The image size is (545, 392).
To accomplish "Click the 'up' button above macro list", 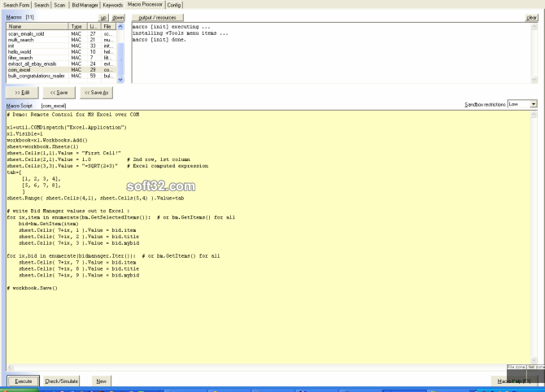I will pyautogui.click(x=103, y=17).
